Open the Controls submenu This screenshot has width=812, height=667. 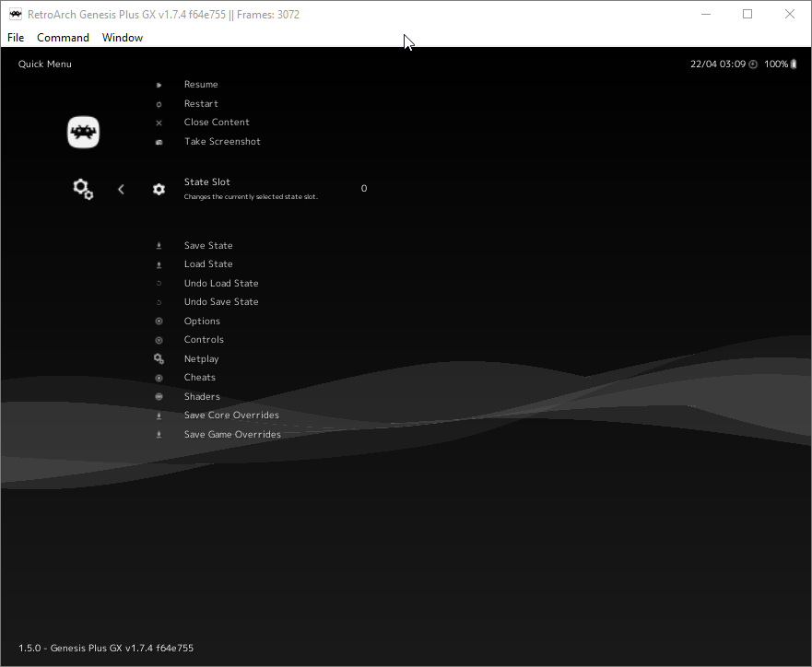(204, 339)
